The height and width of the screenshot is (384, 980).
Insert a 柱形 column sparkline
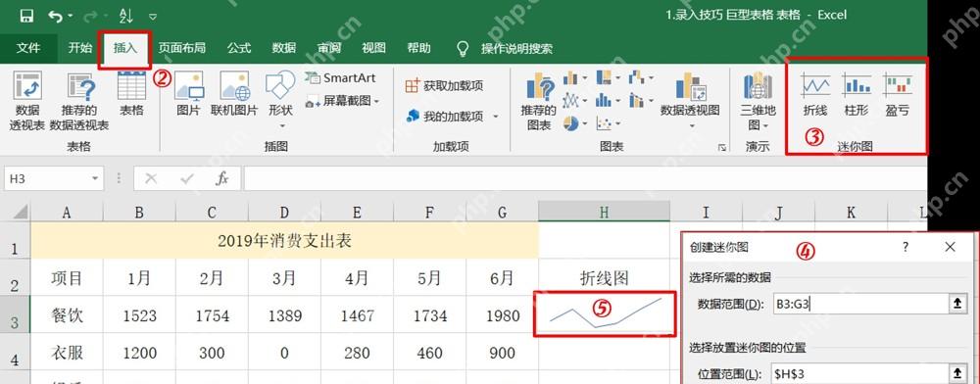(857, 94)
